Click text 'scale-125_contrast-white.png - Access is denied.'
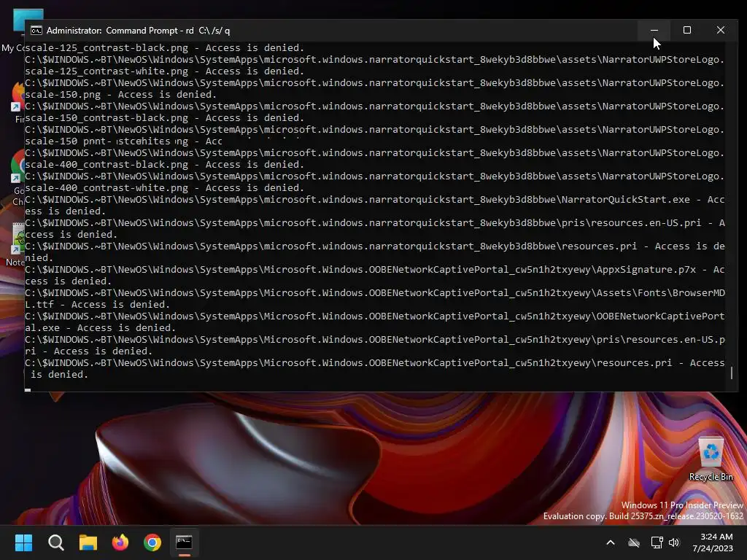 point(164,71)
